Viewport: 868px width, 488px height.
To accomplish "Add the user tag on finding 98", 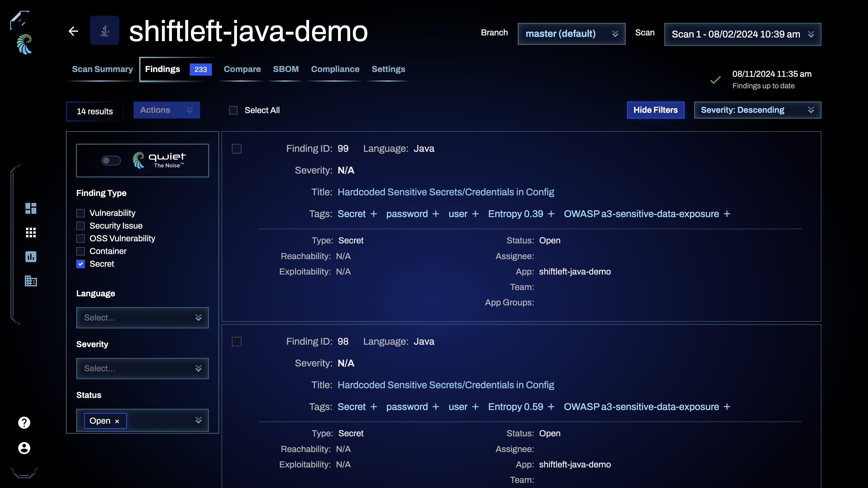I will pyautogui.click(x=475, y=407).
